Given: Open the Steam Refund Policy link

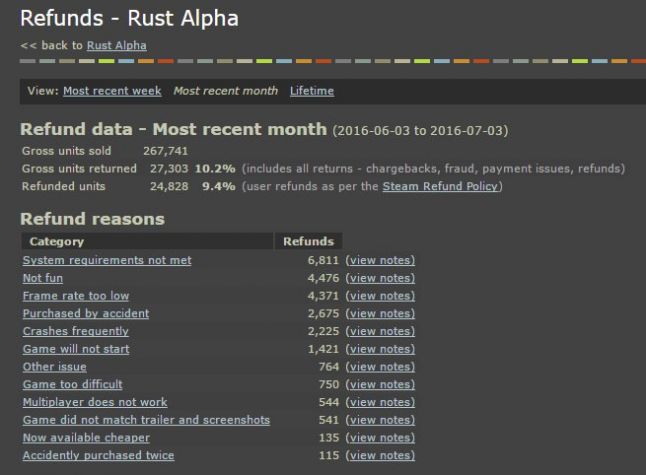Looking at the screenshot, I should (x=439, y=186).
